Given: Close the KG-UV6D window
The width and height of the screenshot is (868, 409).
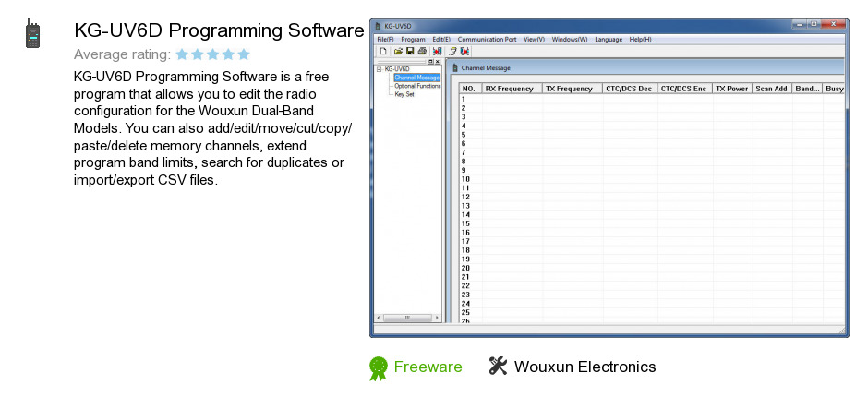Looking at the screenshot, I should (833, 24).
